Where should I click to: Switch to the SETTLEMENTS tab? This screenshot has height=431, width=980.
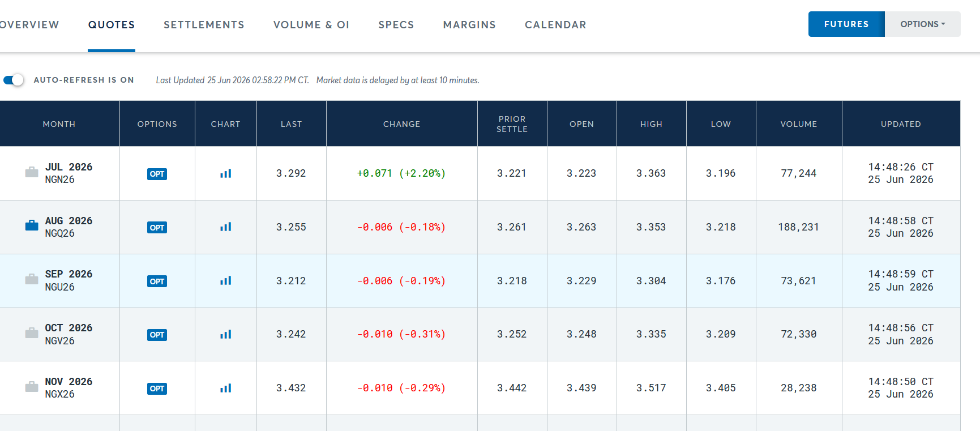click(204, 25)
